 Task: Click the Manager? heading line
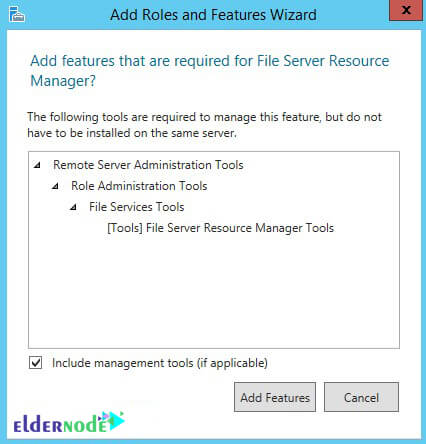pos(63,81)
